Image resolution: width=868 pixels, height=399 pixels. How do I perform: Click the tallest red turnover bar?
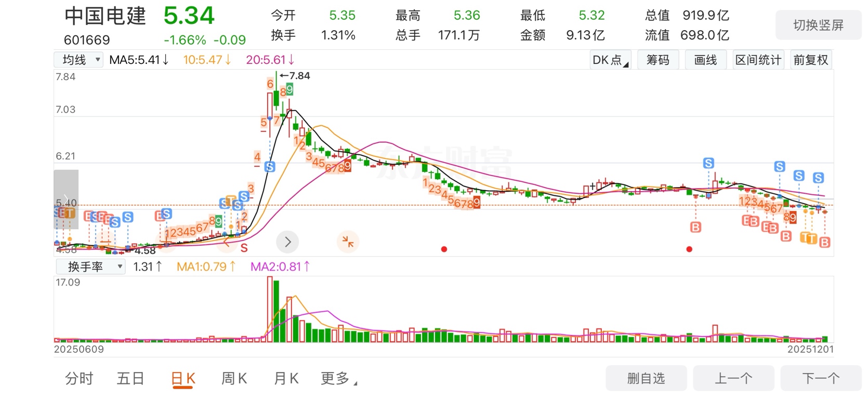[270, 309]
